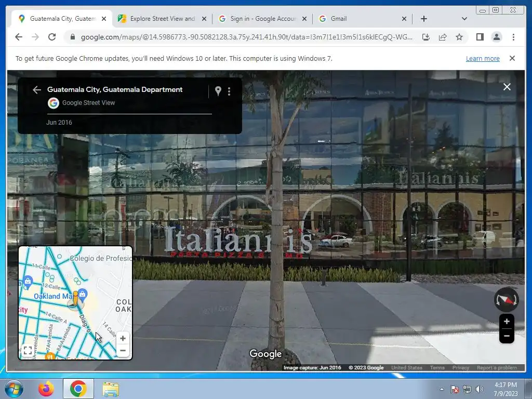Switch to Sign in - Google Account tab
Viewport: 532px width, 399px height.
[x=263, y=19]
